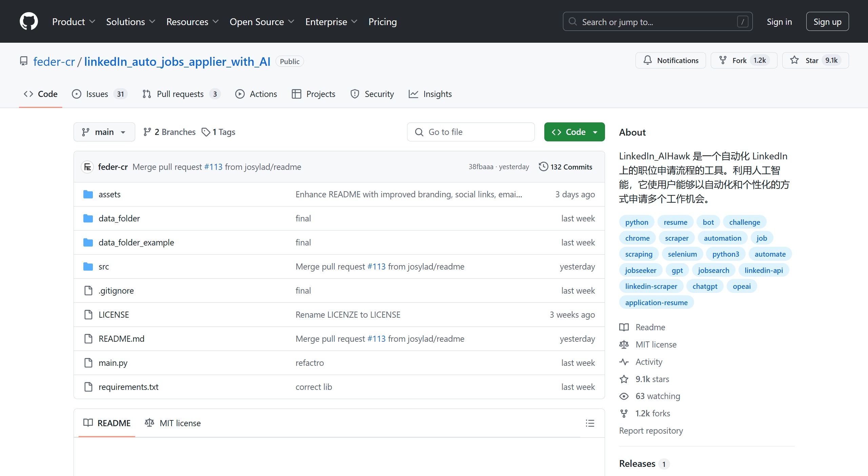This screenshot has width=868, height=476.
Task: Click the commits history clock icon
Action: [543, 167]
